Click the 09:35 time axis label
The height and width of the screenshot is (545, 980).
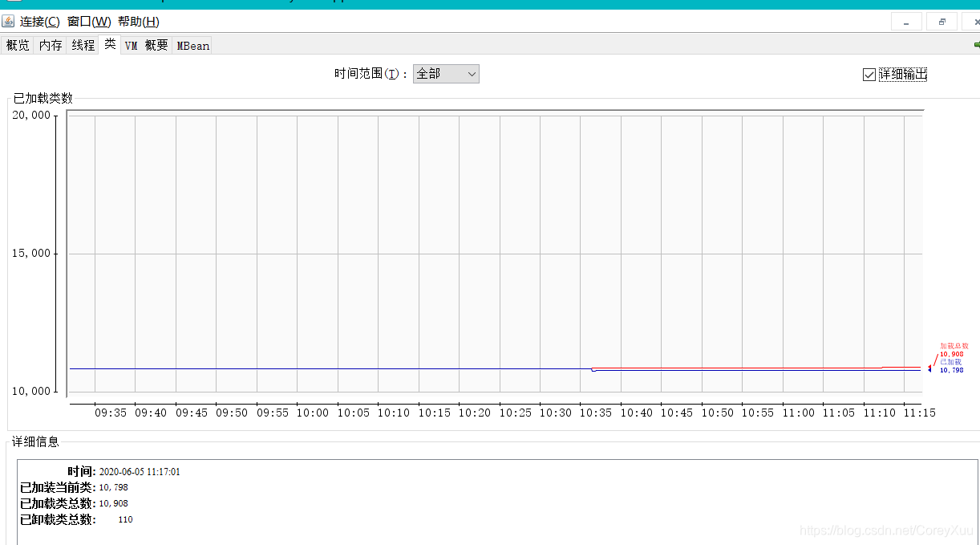coord(111,413)
